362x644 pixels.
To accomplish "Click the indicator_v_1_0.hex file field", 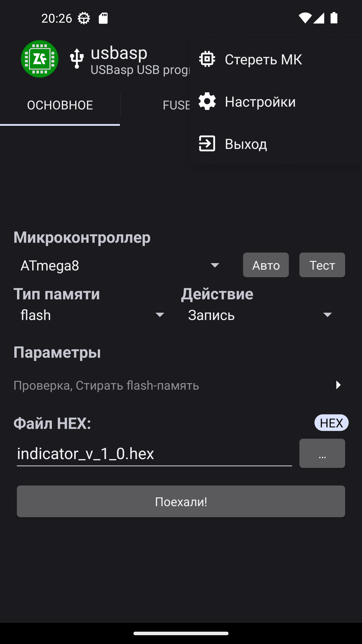I will [x=154, y=454].
